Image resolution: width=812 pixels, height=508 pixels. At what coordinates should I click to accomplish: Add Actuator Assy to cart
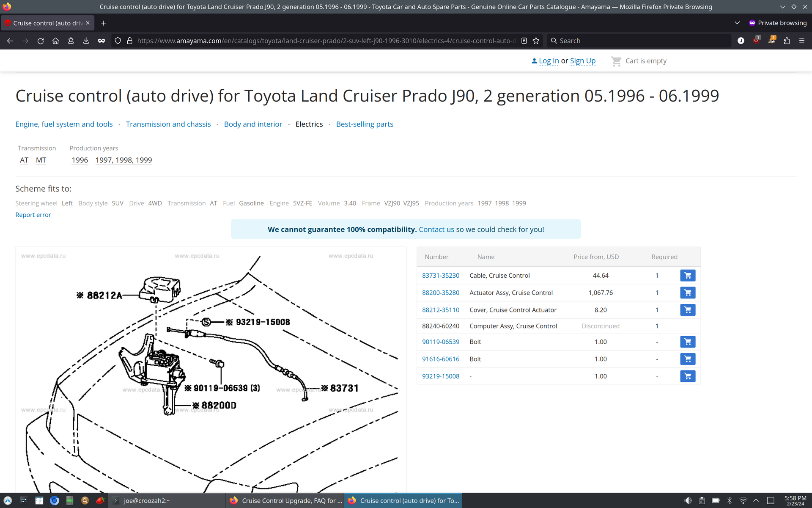pyautogui.click(x=688, y=293)
